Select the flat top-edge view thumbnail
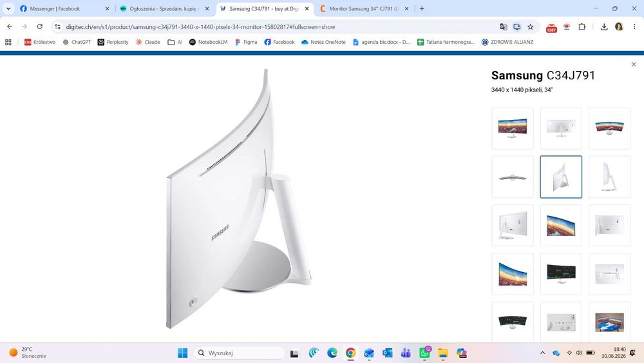 513,177
